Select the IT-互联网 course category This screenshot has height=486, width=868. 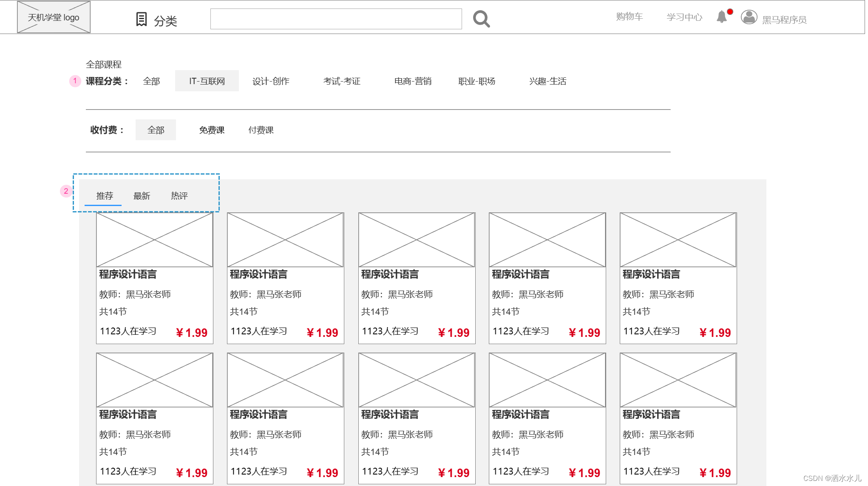pos(207,81)
